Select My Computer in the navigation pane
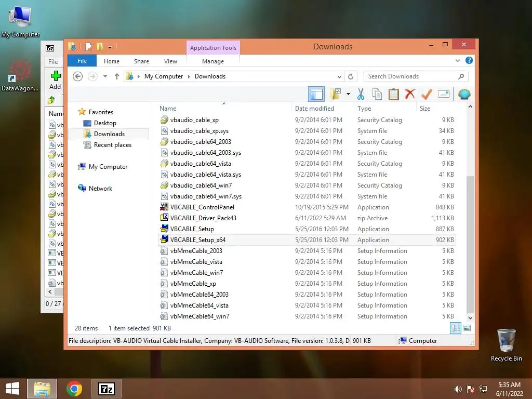532x399 pixels. click(108, 167)
